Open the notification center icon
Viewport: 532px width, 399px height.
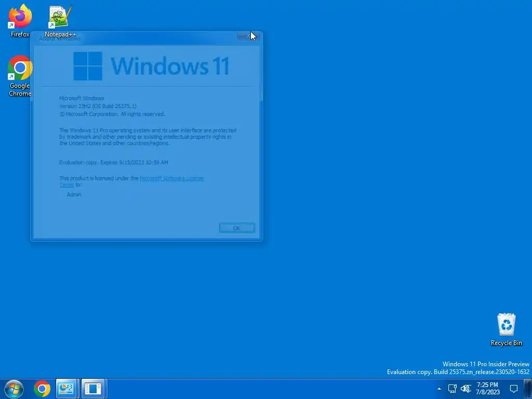point(514,389)
